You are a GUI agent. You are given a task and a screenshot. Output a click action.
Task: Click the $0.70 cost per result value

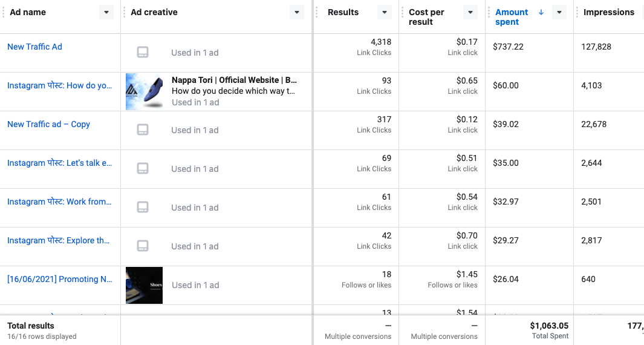467,235
